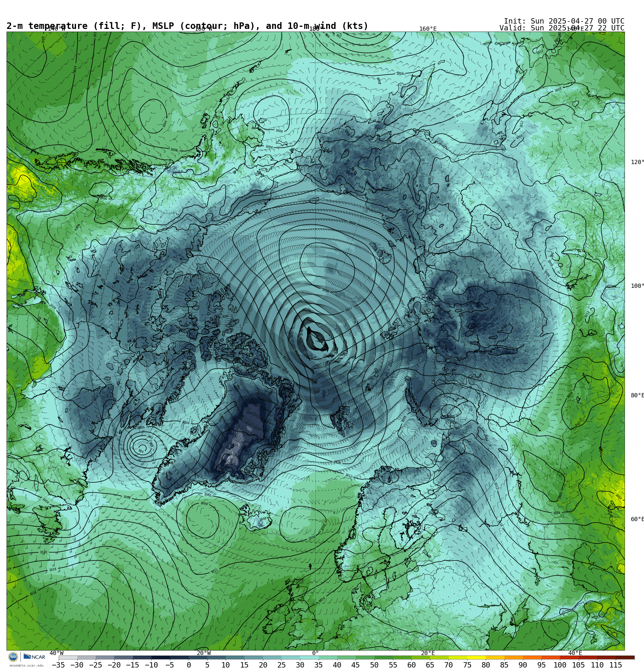Open the ensemble.ucar.edu link
The image size is (644, 669).
pos(26,666)
